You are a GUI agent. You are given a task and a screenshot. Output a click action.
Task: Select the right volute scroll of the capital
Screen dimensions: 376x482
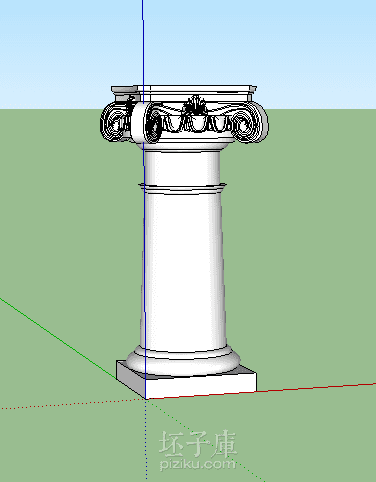click(250, 122)
